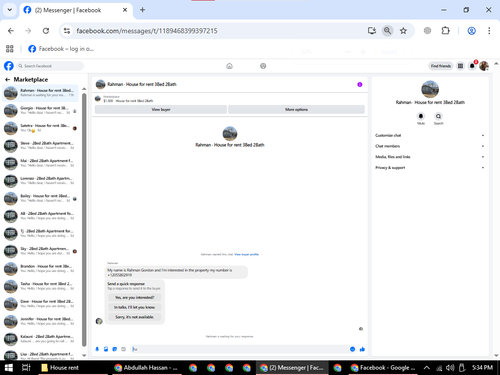Image resolution: width=500 pixels, height=375 pixels.
Task: Open the Chrome profile icon
Action: point(471,31)
